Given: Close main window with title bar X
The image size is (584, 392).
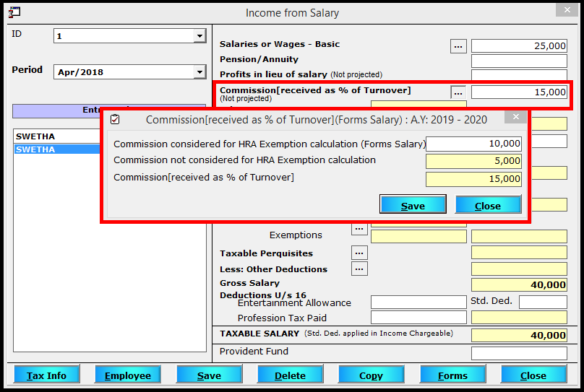Looking at the screenshot, I should [x=567, y=10].
